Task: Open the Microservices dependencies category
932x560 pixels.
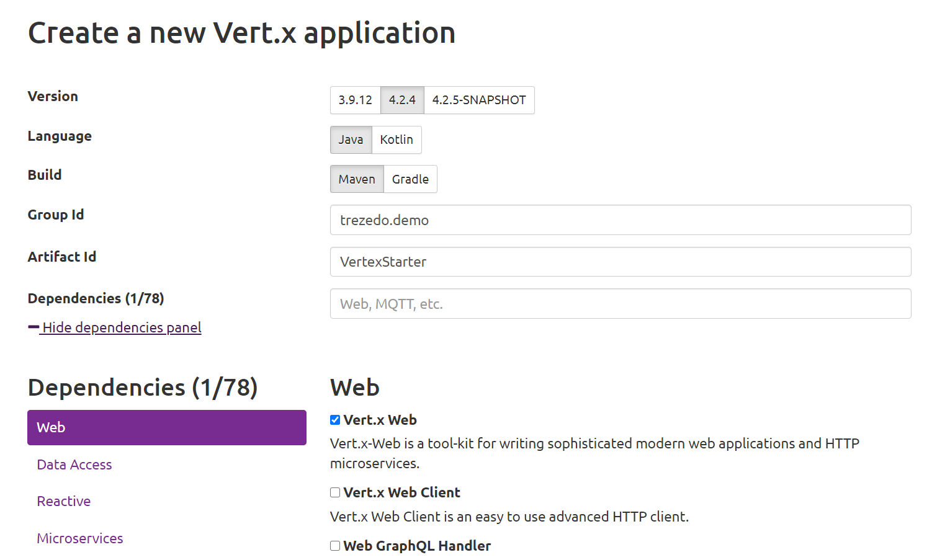Action: tap(79, 538)
